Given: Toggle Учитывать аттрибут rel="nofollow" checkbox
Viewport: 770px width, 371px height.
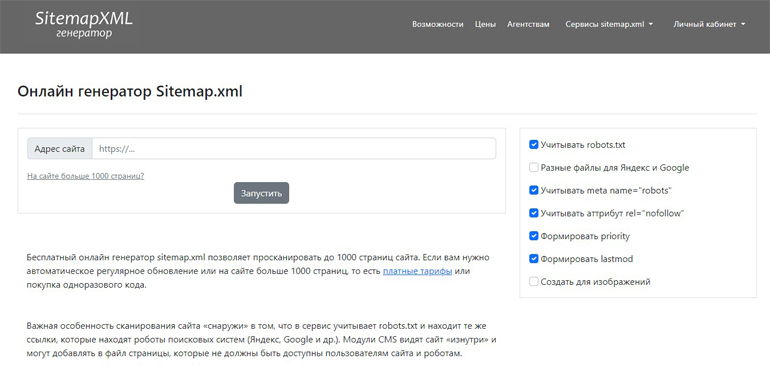Looking at the screenshot, I should point(534,213).
